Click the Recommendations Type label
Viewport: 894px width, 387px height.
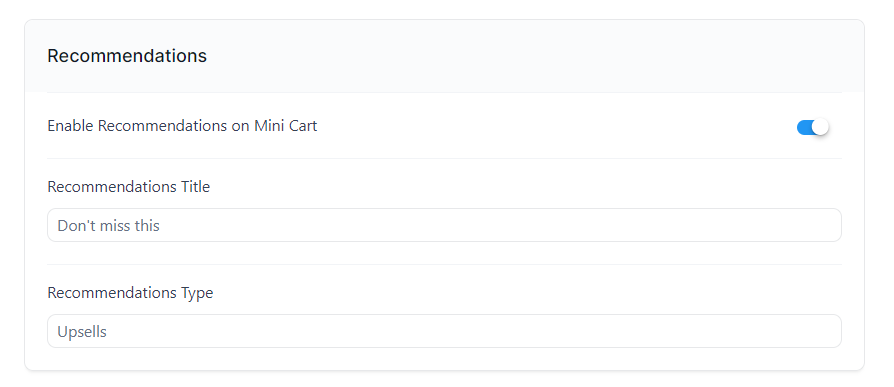click(x=130, y=293)
